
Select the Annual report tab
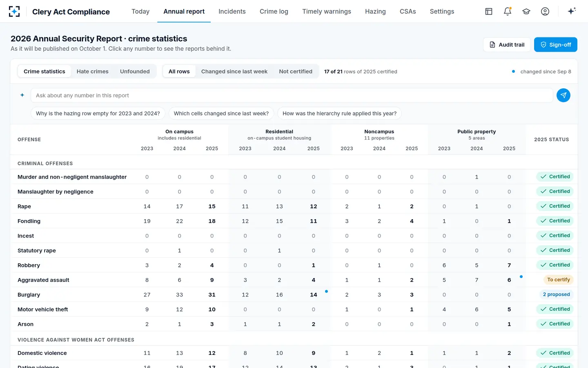click(x=184, y=11)
